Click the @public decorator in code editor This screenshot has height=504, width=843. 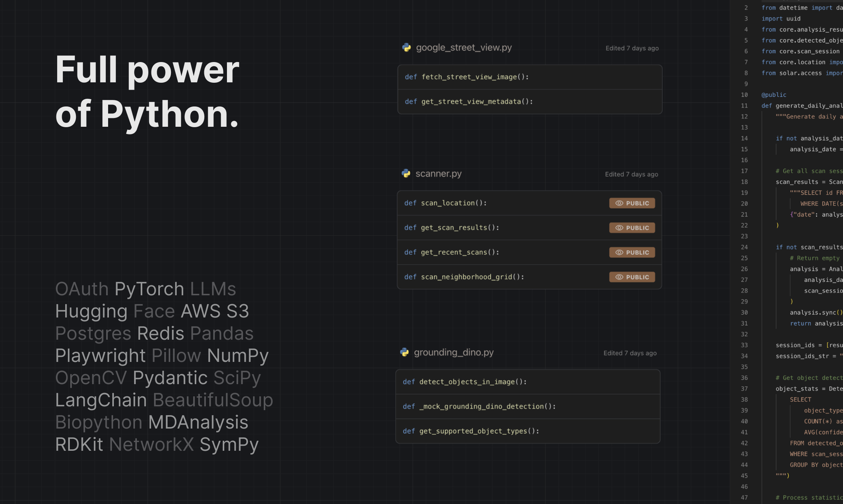pos(774,95)
